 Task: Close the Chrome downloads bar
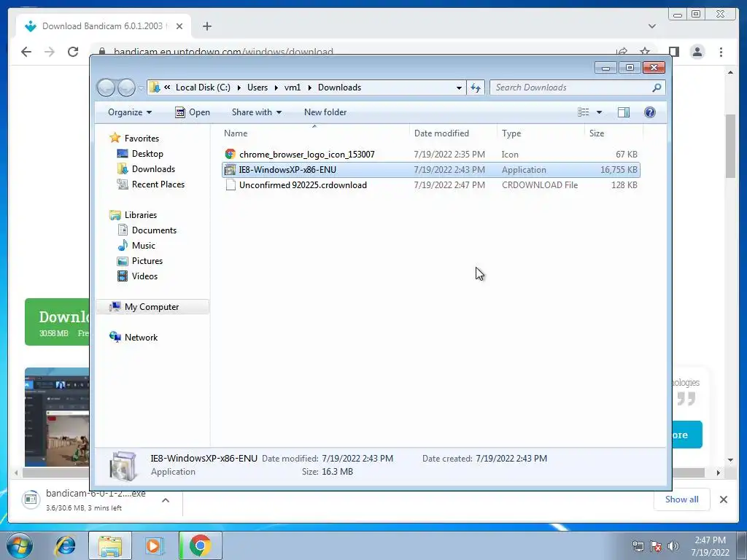tap(723, 499)
